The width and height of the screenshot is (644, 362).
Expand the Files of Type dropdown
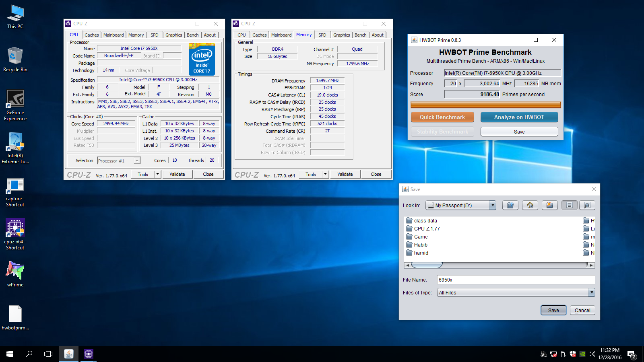click(592, 292)
